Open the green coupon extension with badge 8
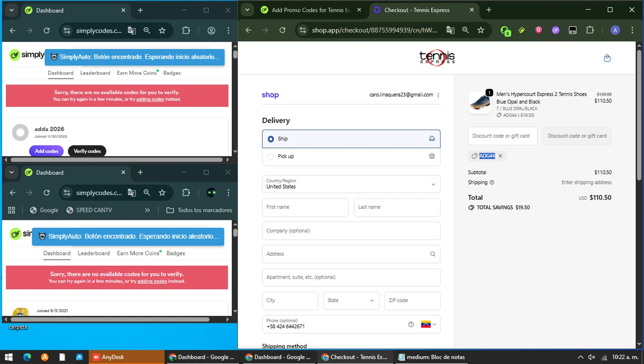 (x=505, y=31)
